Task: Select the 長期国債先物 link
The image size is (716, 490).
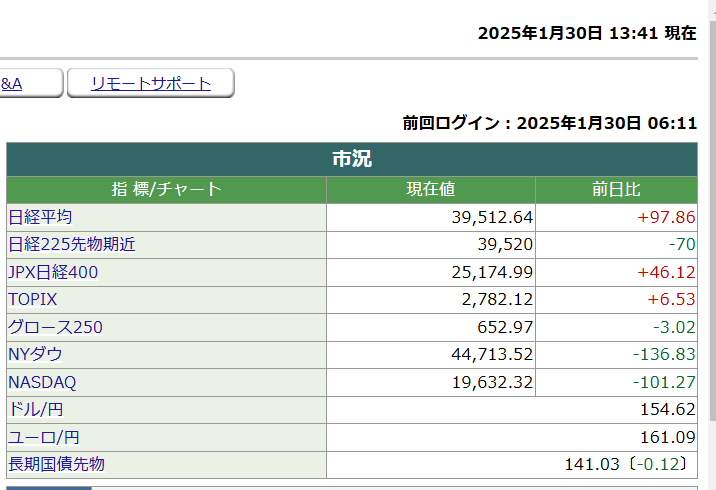Action: (56, 464)
